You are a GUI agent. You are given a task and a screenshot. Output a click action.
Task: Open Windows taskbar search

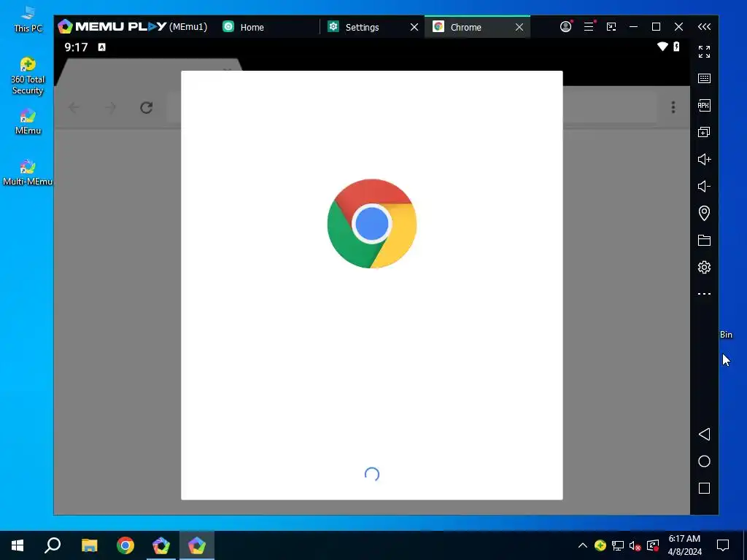pos(53,545)
